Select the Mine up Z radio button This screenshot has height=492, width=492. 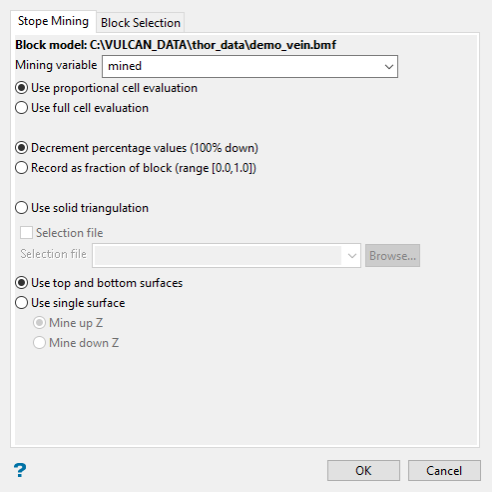(x=39, y=323)
